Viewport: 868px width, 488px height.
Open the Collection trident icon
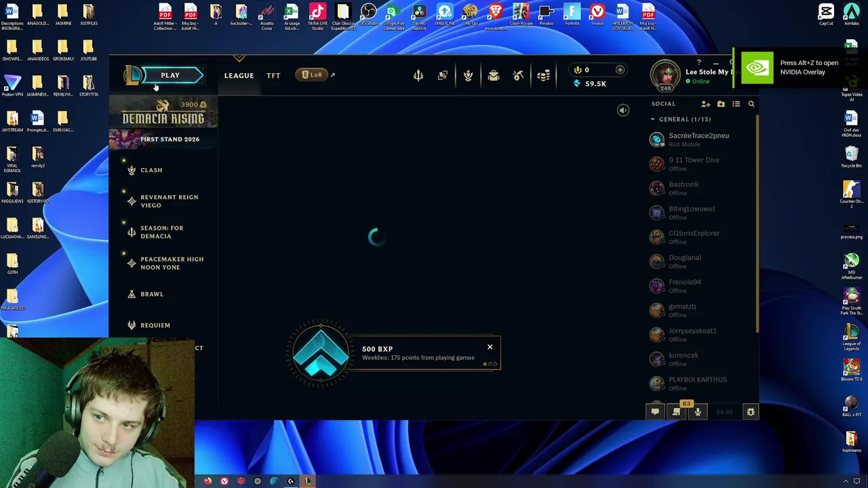pyautogui.click(x=418, y=76)
